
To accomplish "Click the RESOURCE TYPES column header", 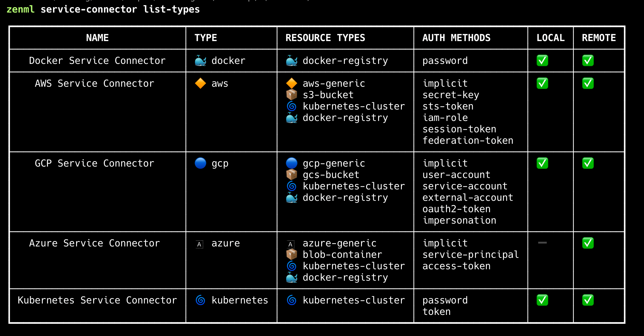I will pyautogui.click(x=325, y=38).
